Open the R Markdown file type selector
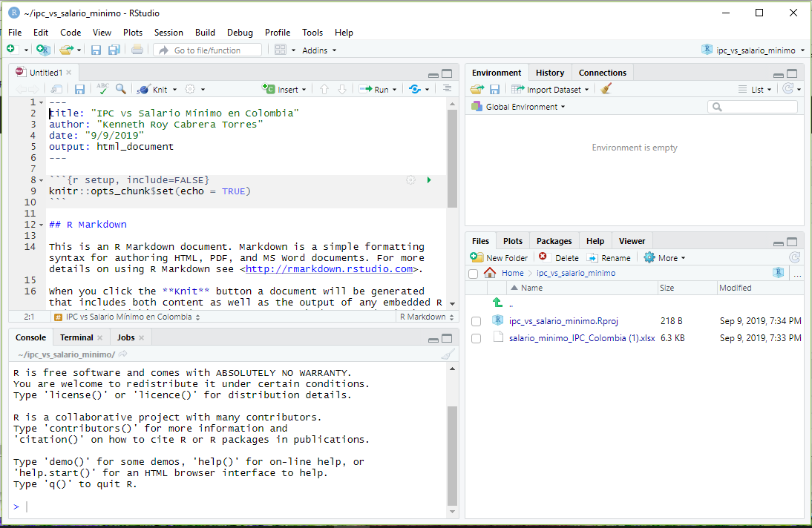This screenshot has height=528, width=812. pyautogui.click(x=427, y=317)
